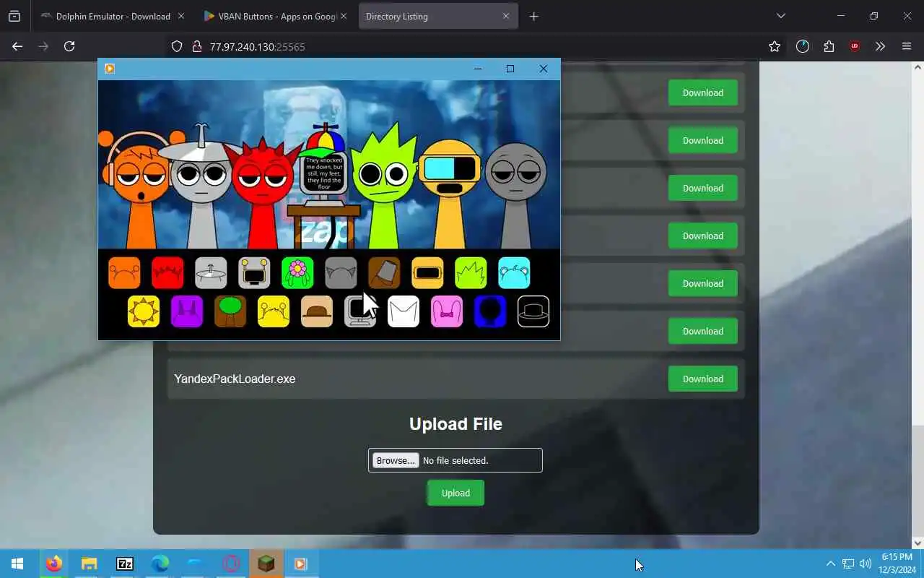Image resolution: width=924 pixels, height=578 pixels.
Task: Pick the pink tile with bow tie
Action: tap(447, 311)
